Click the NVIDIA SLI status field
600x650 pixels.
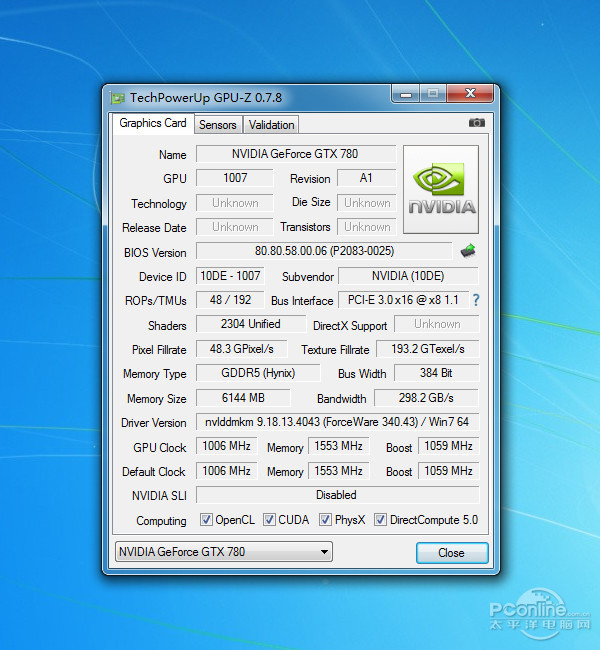[x=336, y=495]
